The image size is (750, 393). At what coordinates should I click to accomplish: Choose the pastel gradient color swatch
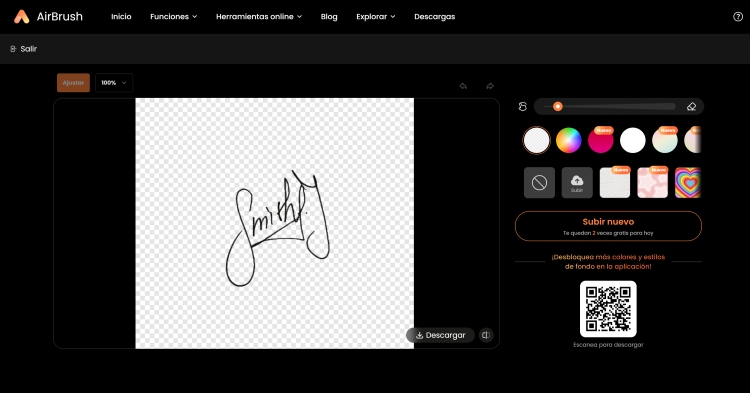(665, 141)
